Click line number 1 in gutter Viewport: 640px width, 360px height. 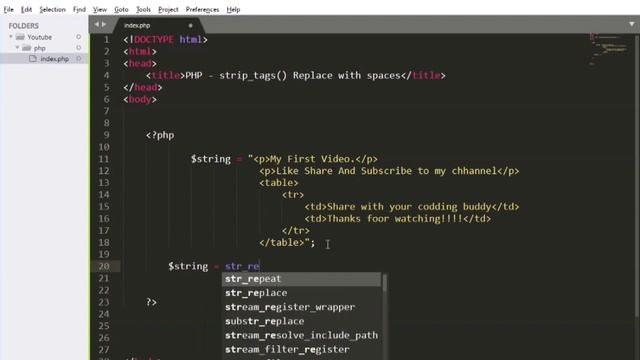[107, 40]
